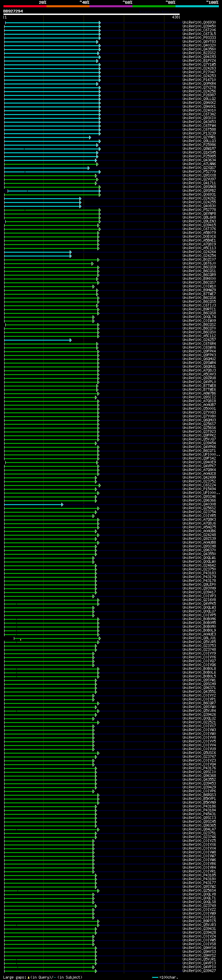
Task: Click the green ~80% identity legend segment
Action: [x=154, y=6]
